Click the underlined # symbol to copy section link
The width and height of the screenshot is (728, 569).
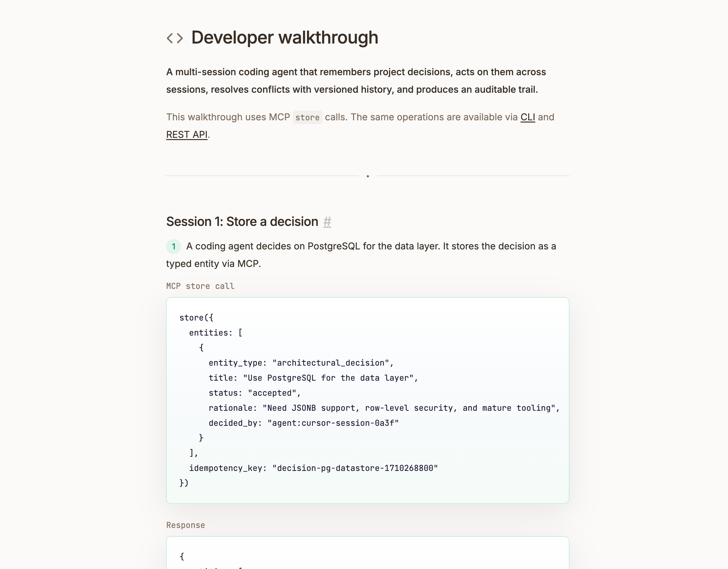(x=327, y=221)
